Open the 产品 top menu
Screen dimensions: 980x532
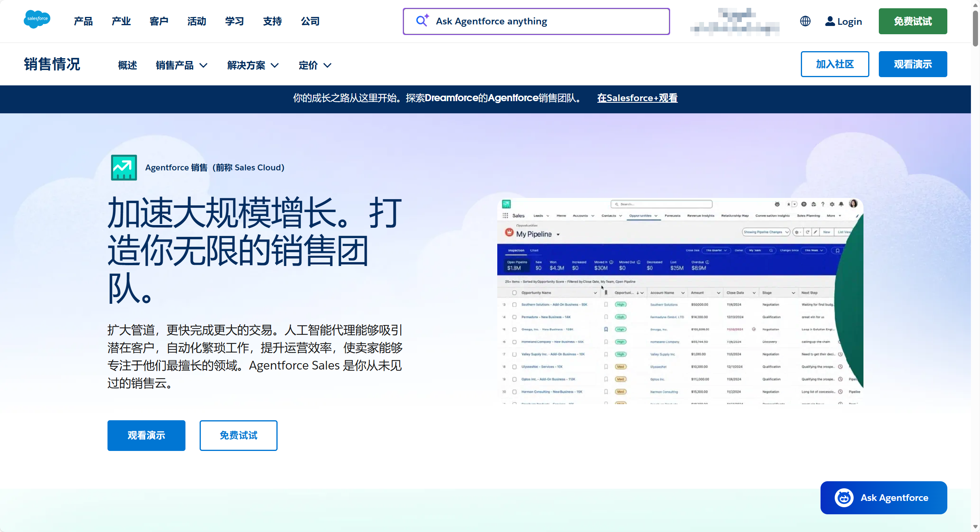(x=83, y=21)
